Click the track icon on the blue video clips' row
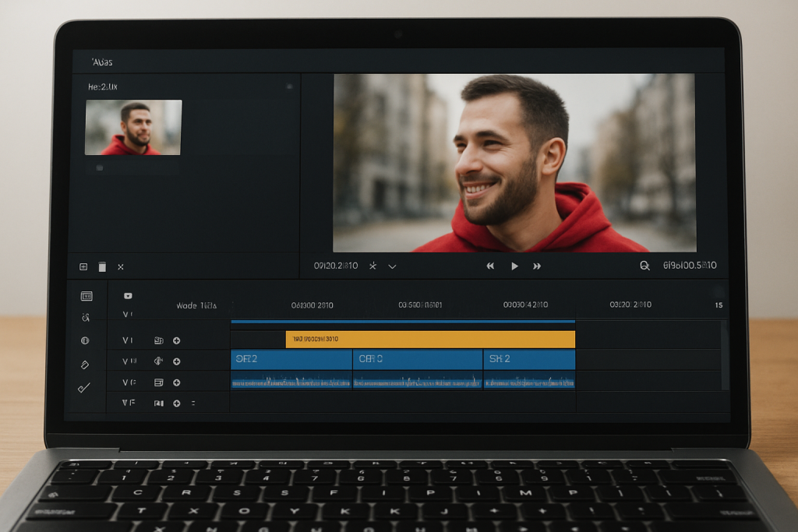This screenshot has width=798, height=532. click(159, 361)
